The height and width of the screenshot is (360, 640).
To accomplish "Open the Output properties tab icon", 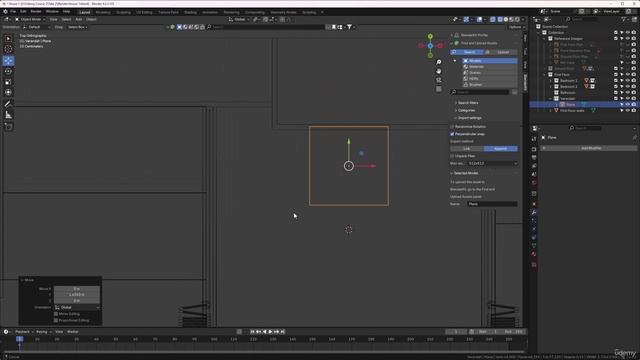I will tap(534, 158).
